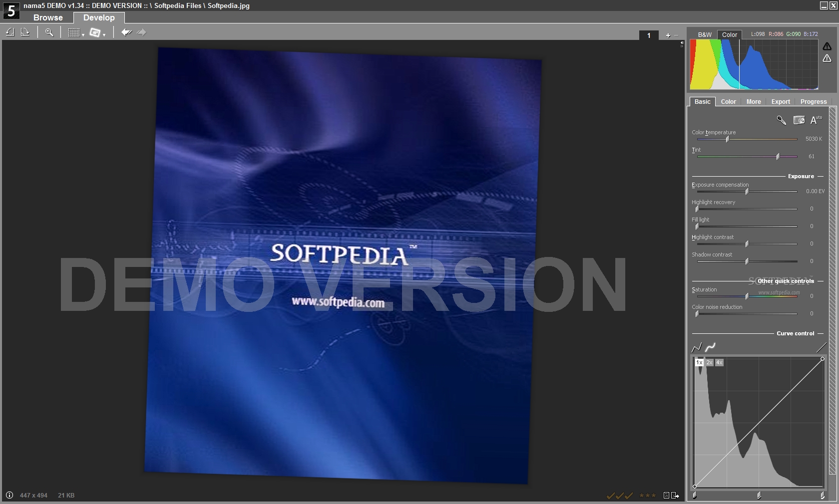Click the black point marker below curve
The width and height of the screenshot is (839, 504).
695,496
